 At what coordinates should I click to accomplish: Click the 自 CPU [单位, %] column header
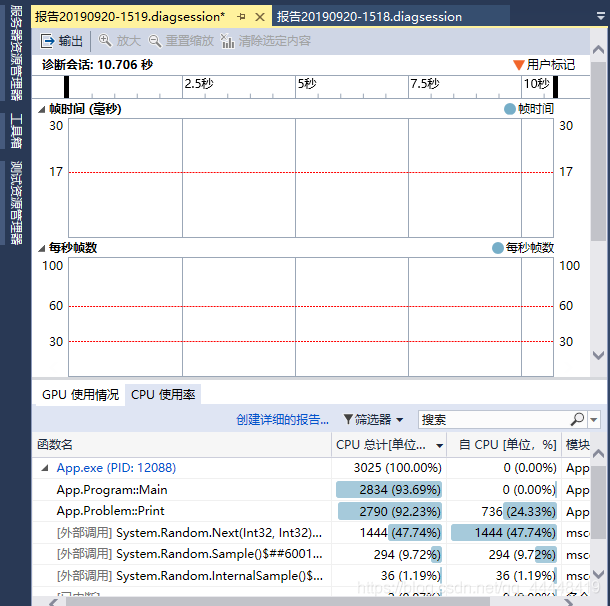504,445
